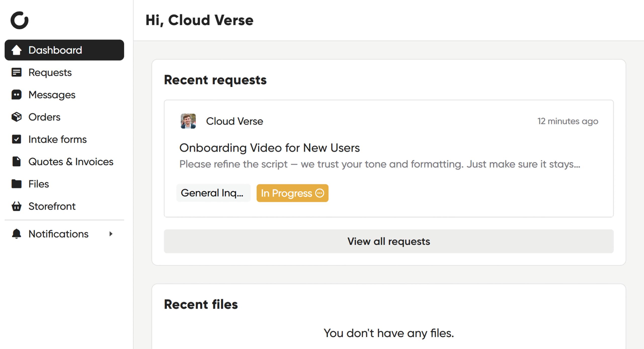Expand the Notifications arrow
Image resolution: width=644 pixels, height=349 pixels.
tap(111, 234)
